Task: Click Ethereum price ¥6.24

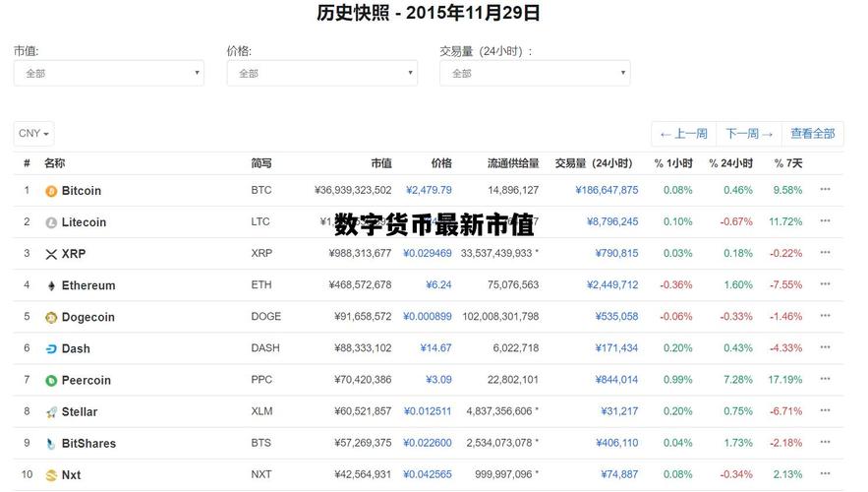Action: pos(438,284)
